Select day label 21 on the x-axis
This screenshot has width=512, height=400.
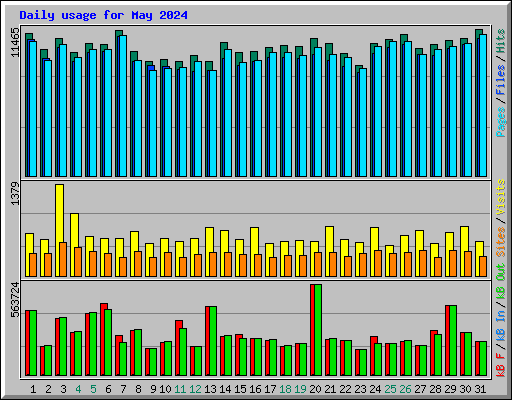coord(330,389)
